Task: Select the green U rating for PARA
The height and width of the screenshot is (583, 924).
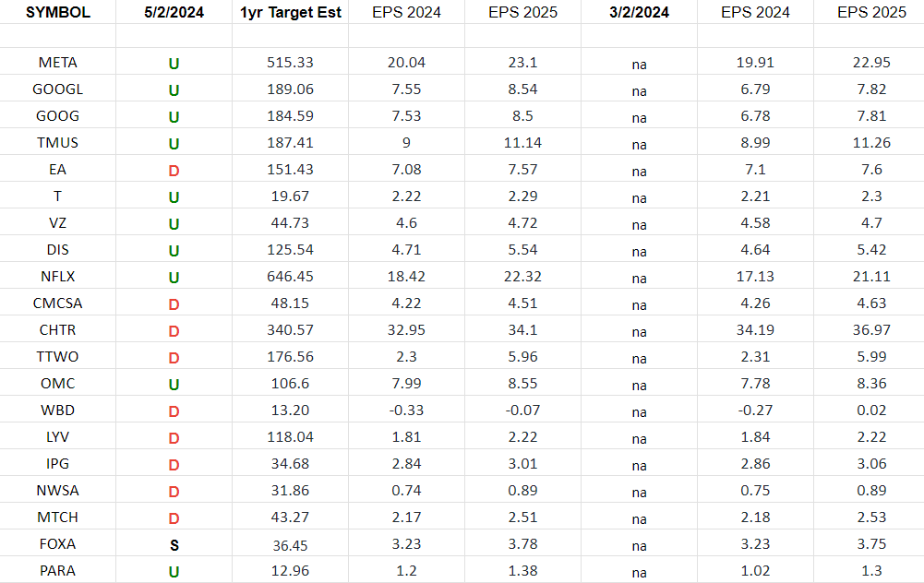Action: 174,573
